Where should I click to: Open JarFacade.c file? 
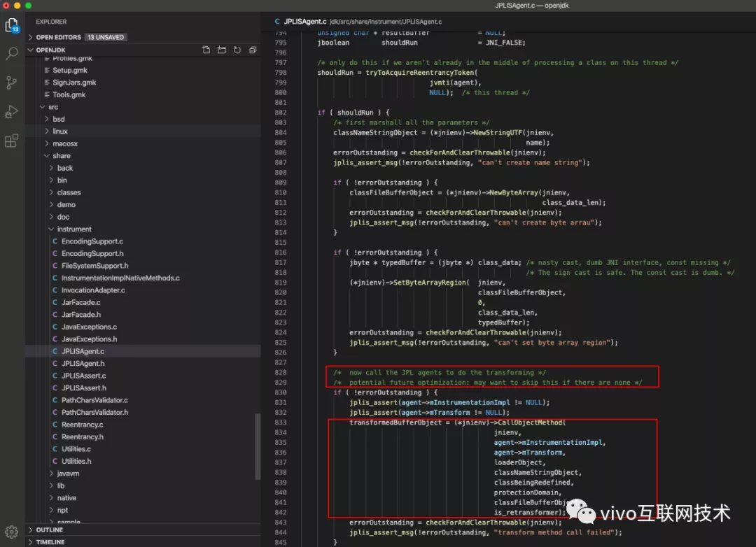point(80,302)
